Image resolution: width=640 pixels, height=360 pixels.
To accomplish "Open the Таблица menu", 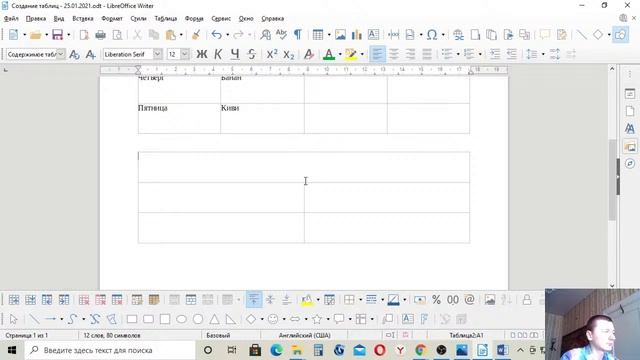I will (x=166, y=18).
